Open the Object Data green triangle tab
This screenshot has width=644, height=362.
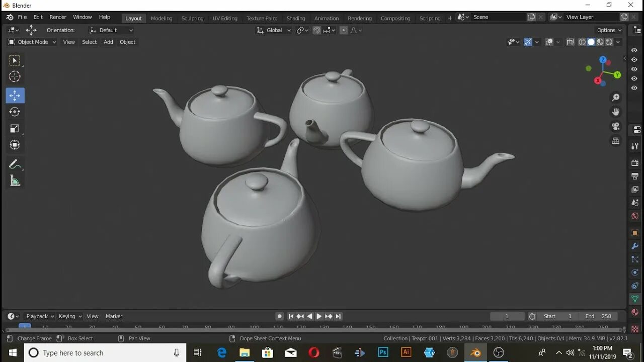635,299
